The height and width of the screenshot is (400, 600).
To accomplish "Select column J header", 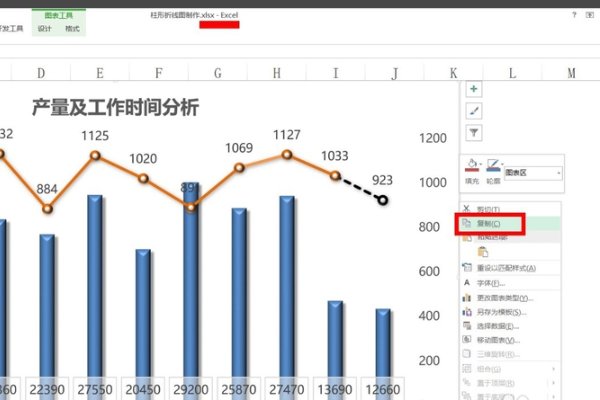I will pos(395,73).
